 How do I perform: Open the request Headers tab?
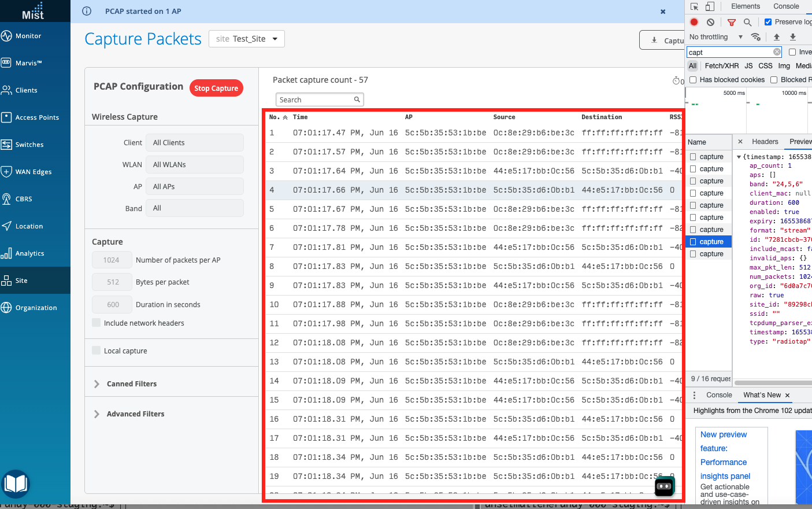[765, 142]
